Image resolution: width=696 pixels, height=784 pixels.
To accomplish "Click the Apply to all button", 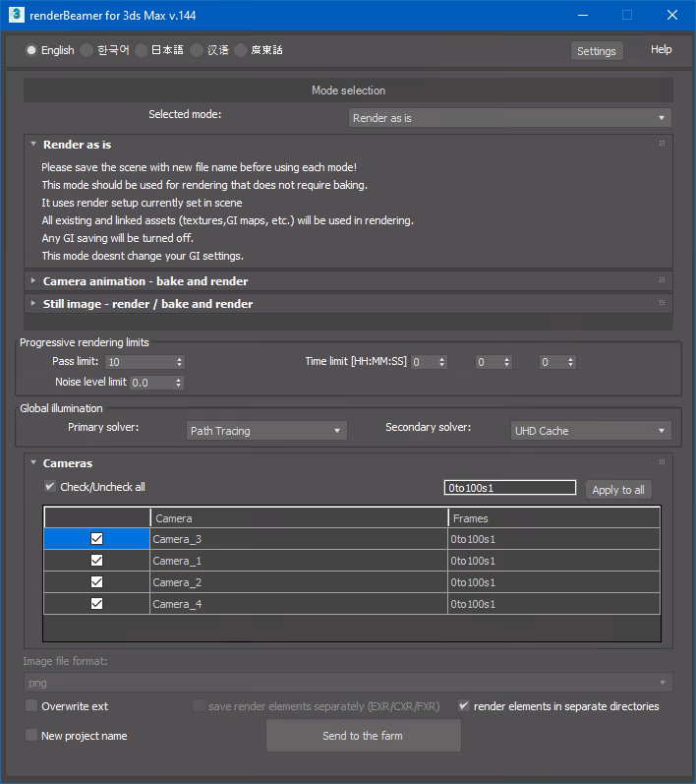I will (618, 490).
